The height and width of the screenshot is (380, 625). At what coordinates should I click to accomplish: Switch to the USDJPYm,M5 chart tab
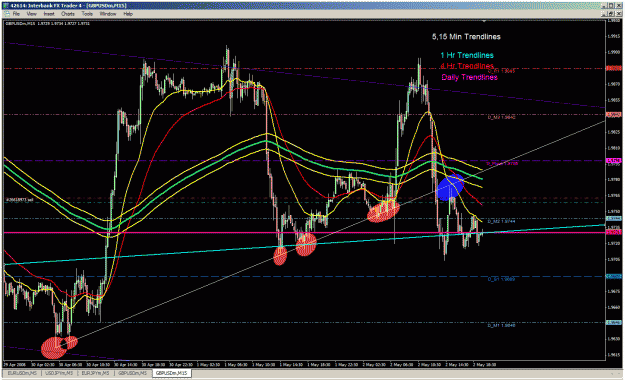59,373
